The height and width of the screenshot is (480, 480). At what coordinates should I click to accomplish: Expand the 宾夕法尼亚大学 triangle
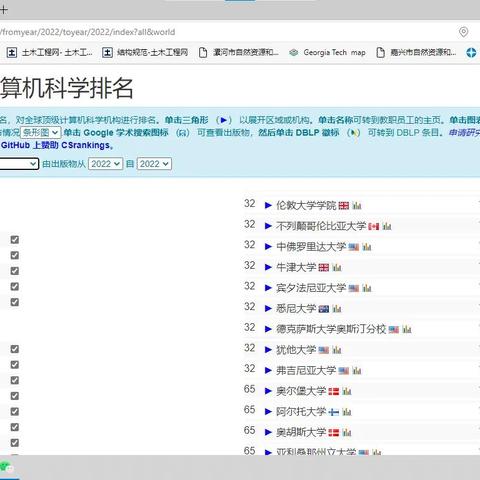click(268, 288)
